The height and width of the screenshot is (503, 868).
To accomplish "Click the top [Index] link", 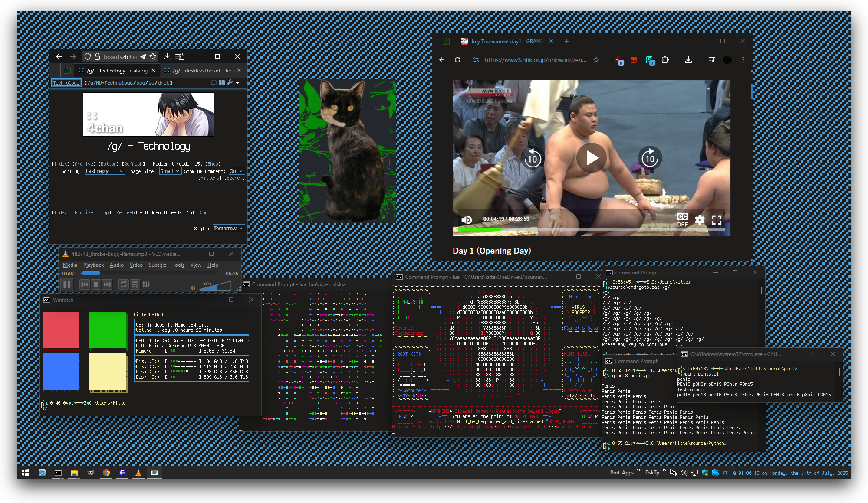I will click(x=61, y=164).
